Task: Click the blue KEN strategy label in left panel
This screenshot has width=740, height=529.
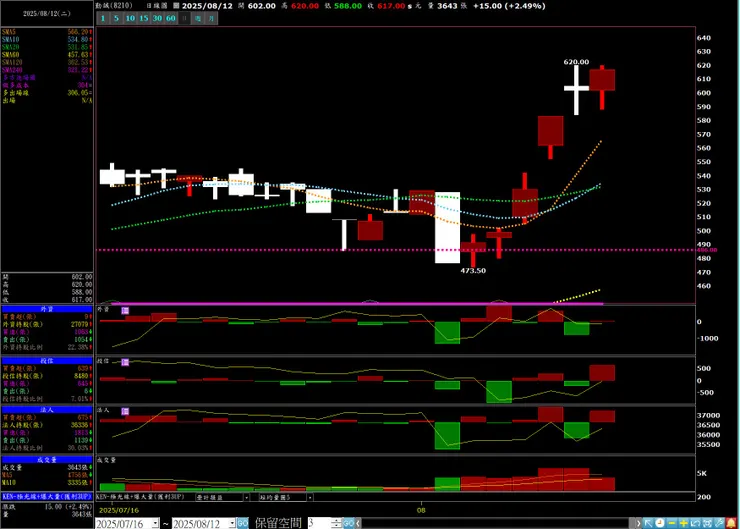Action: [x=47, y=496]
